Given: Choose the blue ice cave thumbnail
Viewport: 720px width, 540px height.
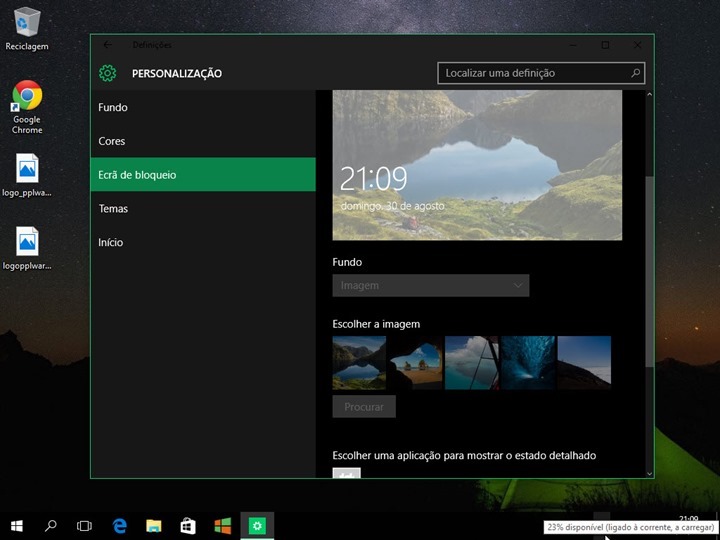Looking at the screenshot, I should click(528, 363).
